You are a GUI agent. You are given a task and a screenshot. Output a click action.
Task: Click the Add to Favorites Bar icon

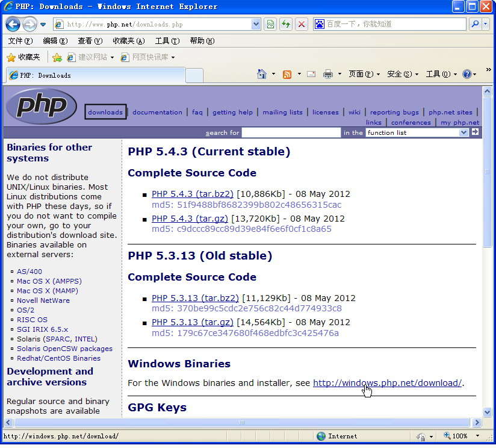tap(57, 57)
